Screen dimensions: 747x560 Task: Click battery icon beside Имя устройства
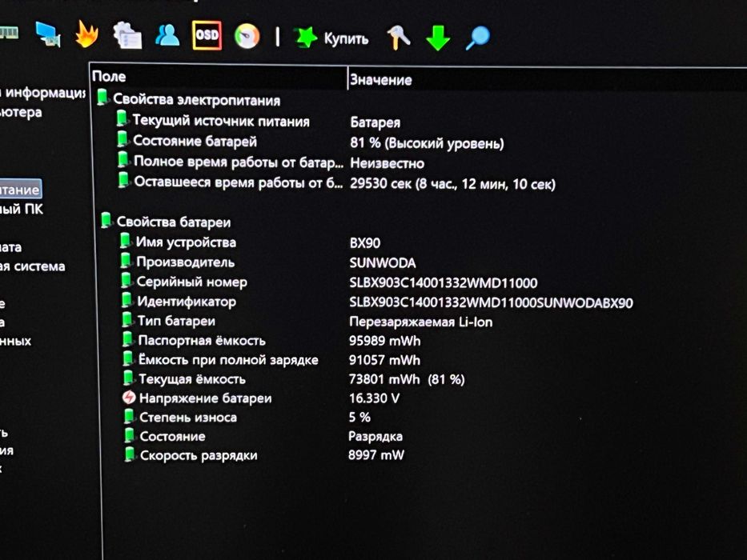point(125,241)
